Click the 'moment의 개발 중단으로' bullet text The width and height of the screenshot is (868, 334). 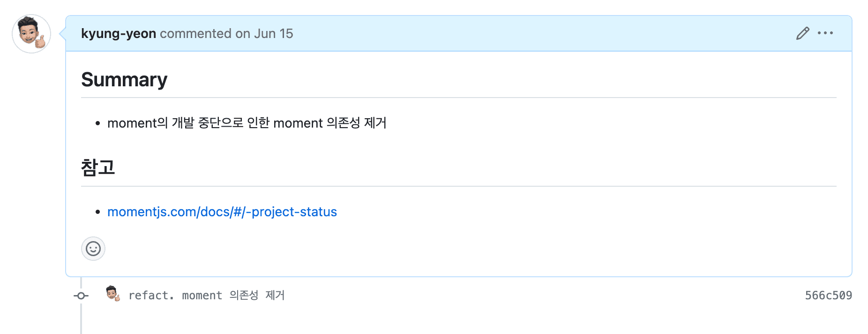(x=247, y=123)
